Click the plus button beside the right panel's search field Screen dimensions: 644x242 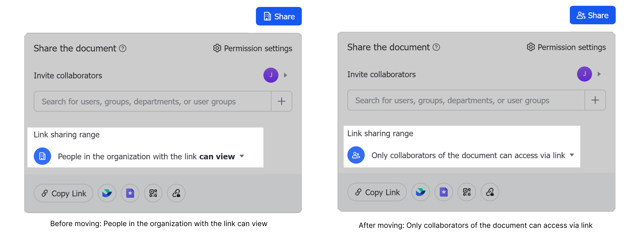click(x=595, y=100)
